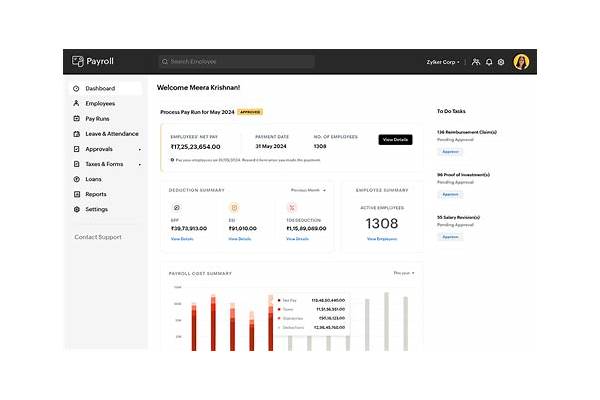600x400 pixels.
Task: Click the To Do Tasks heading
Action: click(452, 111)
